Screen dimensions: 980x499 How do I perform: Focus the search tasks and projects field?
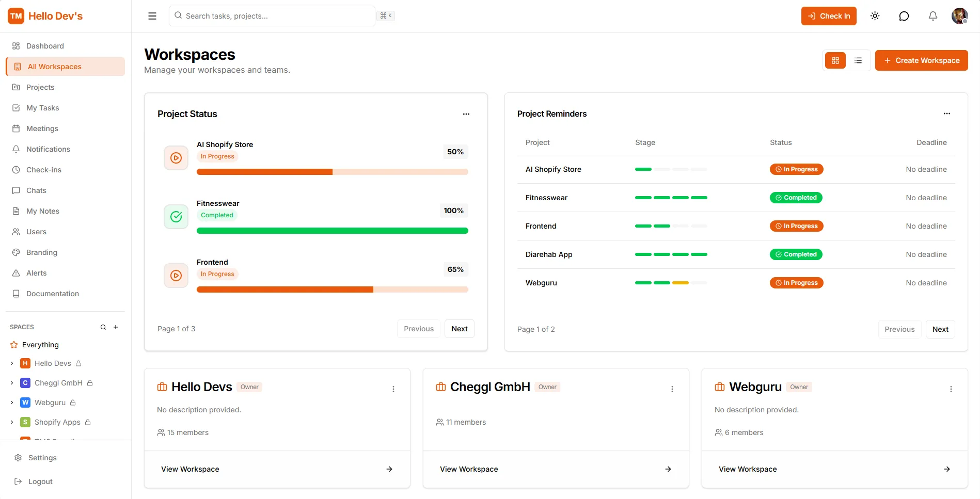tap(272, 16)
